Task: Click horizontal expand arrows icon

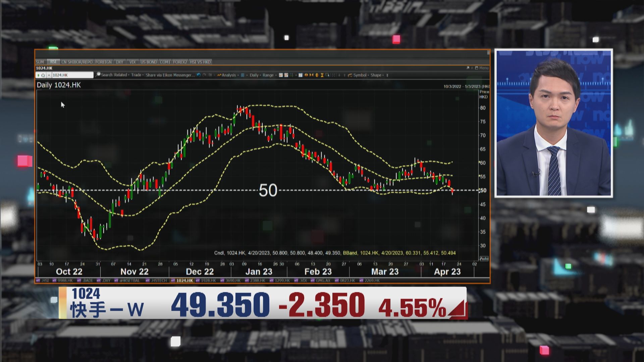Action: (x=306, y=75)
